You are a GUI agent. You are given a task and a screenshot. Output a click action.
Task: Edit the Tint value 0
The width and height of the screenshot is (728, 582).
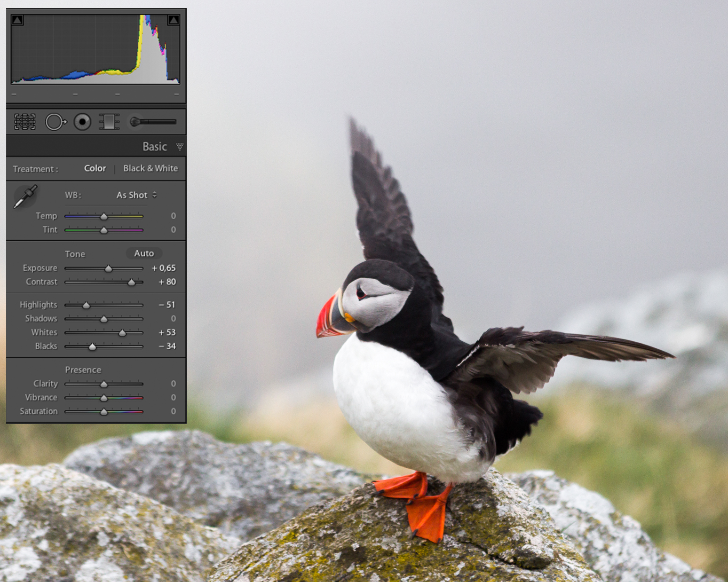(x=173, y=229)
